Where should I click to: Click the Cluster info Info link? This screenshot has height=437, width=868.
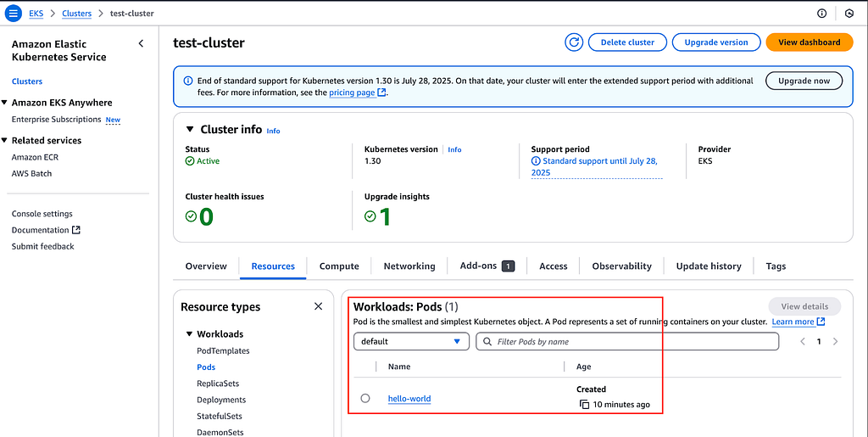point(274,131)
